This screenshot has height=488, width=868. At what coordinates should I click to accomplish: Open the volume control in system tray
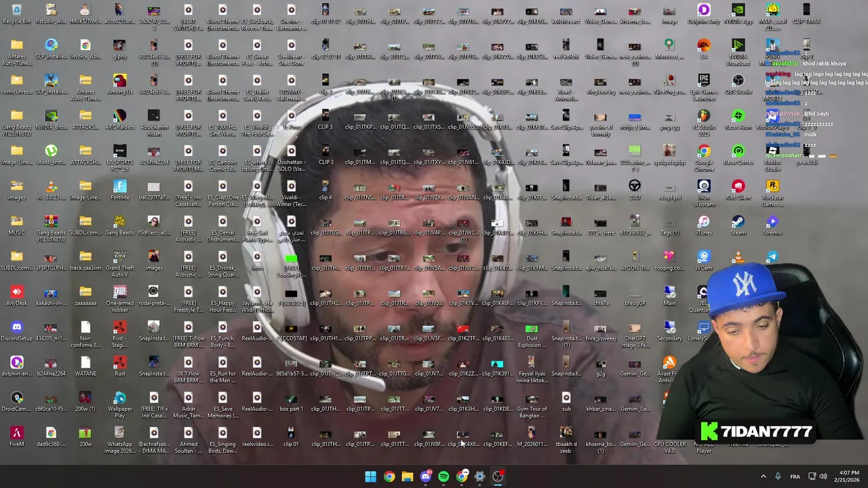click(x=823, y=476)
